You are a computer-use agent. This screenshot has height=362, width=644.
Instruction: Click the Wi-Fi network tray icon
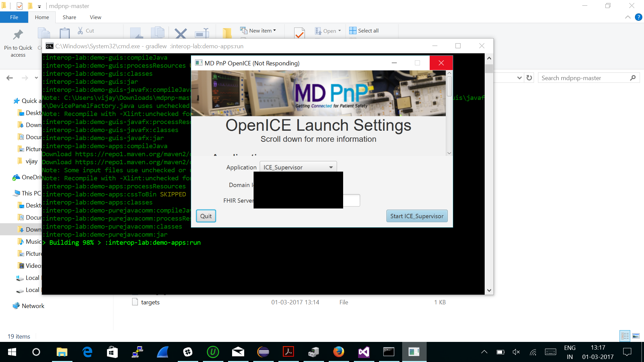pyautogui.click(x=533, y=352)
